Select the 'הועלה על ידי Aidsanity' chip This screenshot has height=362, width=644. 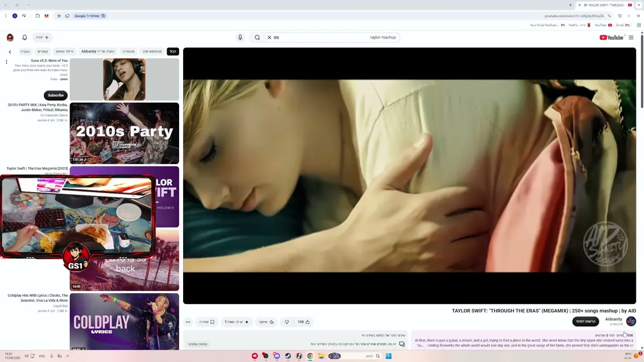click(98, 51)
